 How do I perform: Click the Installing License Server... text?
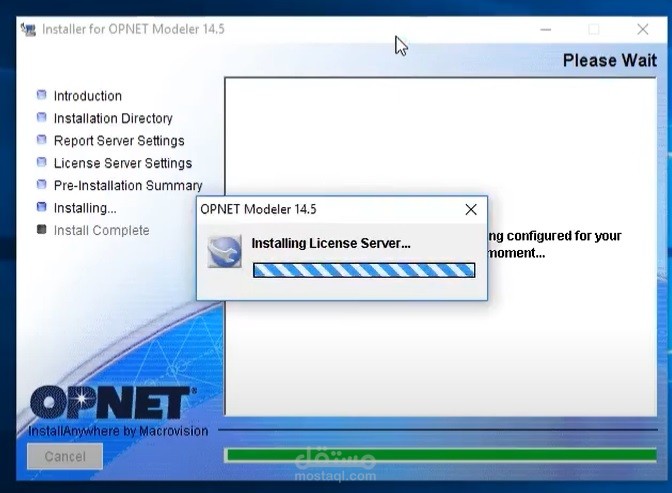click(331, 243)
